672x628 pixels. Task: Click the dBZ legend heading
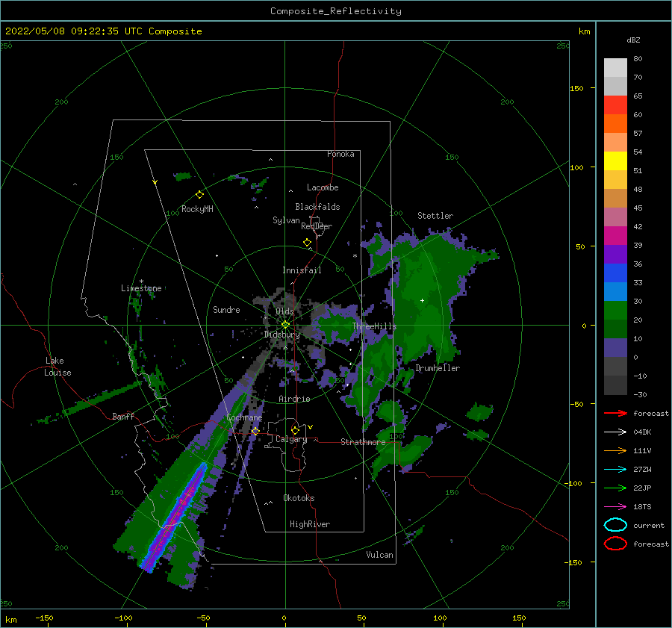633,40
